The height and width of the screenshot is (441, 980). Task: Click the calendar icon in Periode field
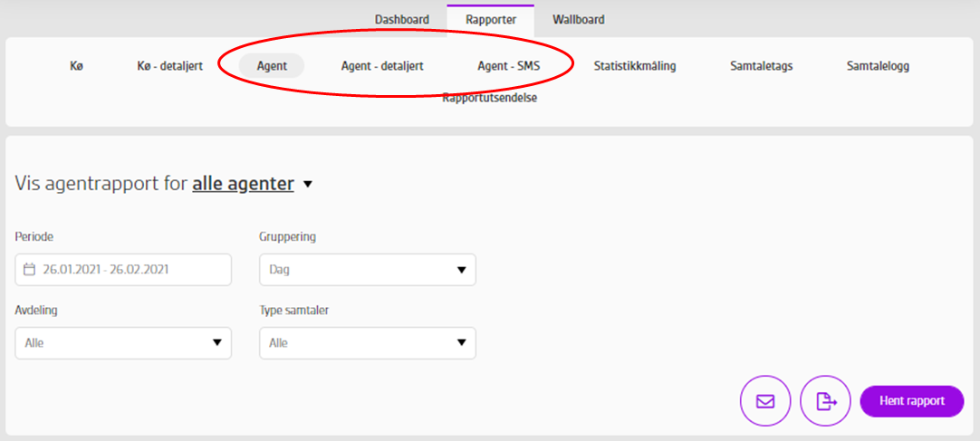(29, 269)
